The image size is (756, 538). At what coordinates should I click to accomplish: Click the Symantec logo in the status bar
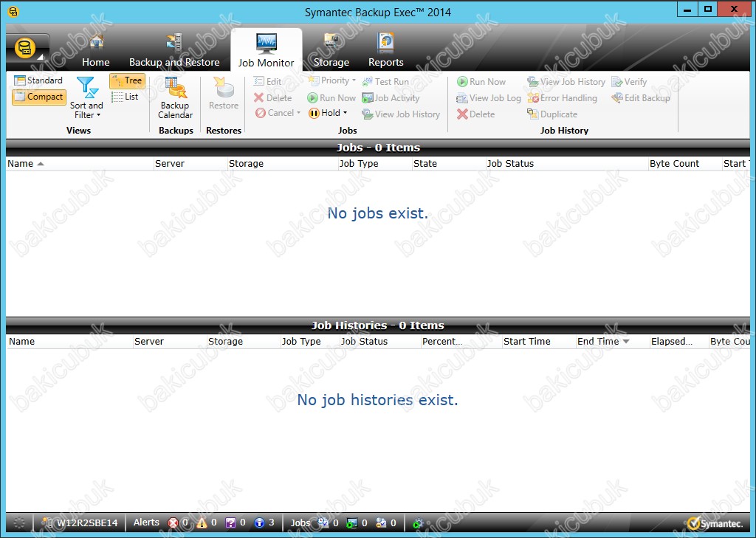click(x=715, y=523)
